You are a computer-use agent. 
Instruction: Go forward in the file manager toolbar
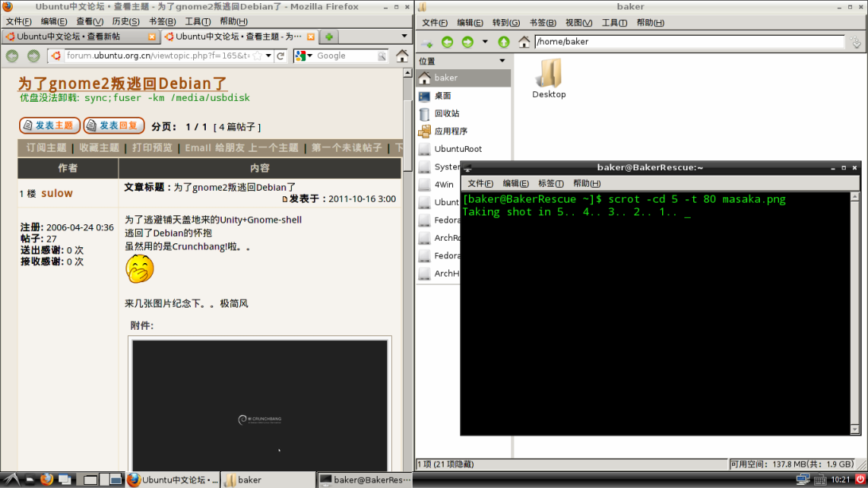point(467,41)
